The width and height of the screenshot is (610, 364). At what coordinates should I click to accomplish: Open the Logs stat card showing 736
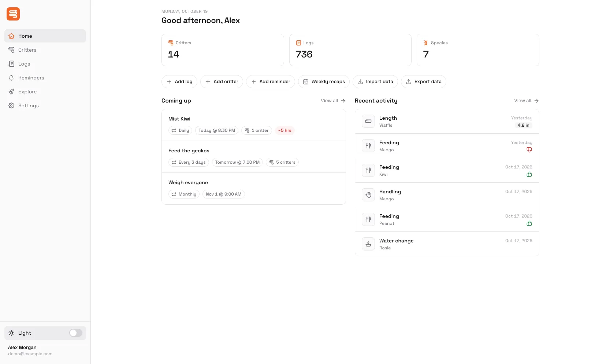click(350, 50)
